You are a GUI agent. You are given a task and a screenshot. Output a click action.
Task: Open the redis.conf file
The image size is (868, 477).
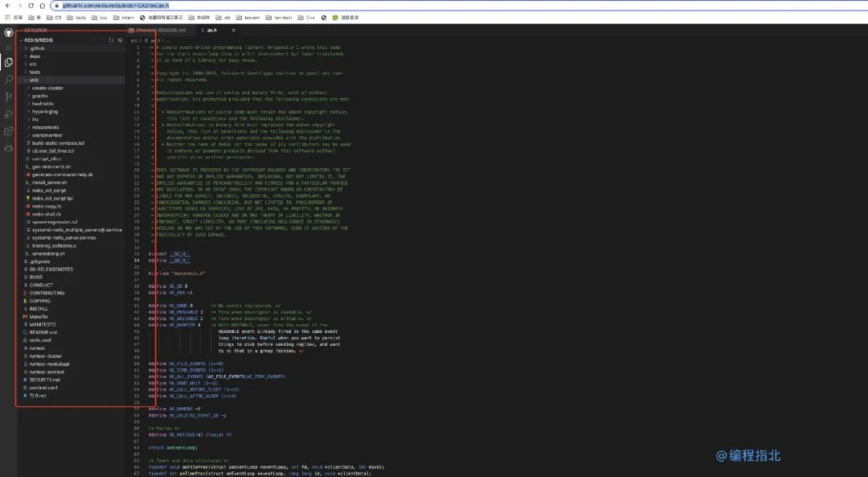[x=72, y=340]
